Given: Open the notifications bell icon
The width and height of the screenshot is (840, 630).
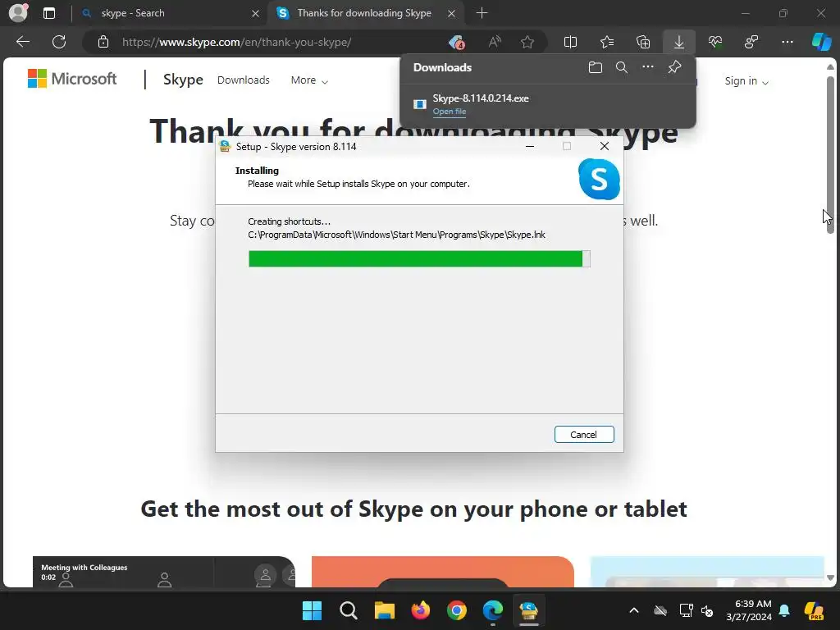Looking at the screenshot, I should 784,610.
